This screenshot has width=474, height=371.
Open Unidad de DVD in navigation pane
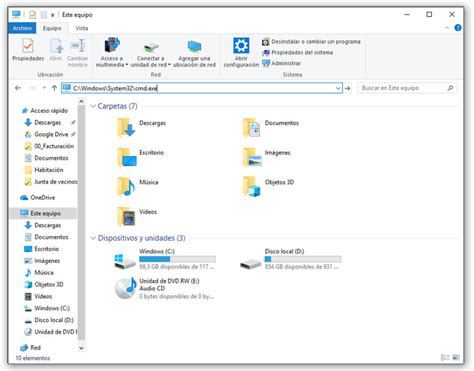[51, 332]
